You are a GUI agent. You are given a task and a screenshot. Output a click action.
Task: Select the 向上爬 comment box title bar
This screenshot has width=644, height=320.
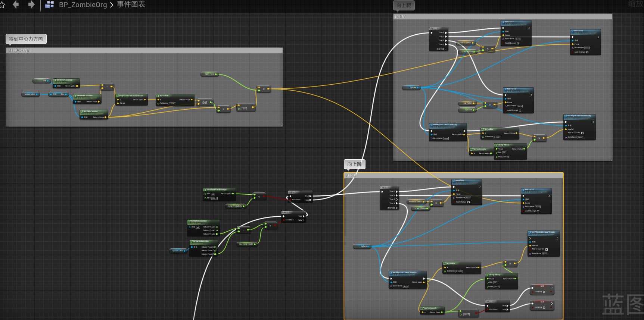pyautogui.click(x=503, y=17)
